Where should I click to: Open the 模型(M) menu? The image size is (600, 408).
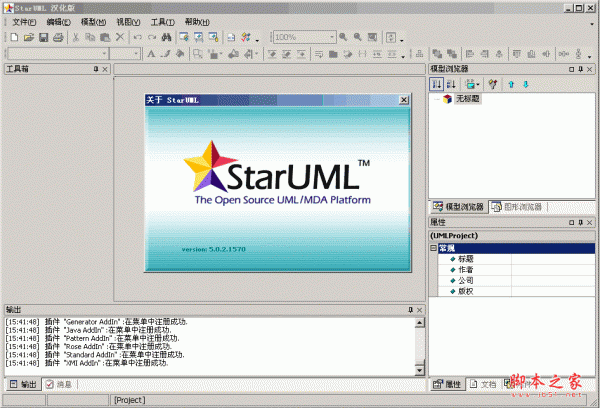93,22
